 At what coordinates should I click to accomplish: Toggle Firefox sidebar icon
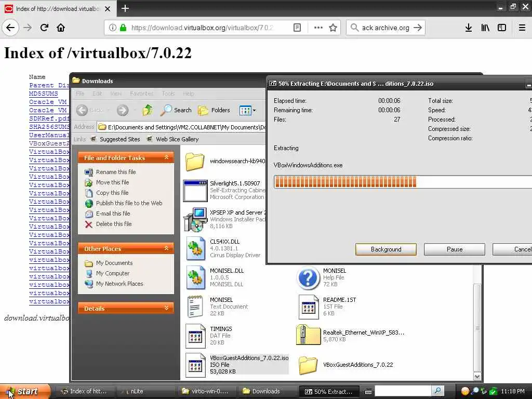point(502,28)
